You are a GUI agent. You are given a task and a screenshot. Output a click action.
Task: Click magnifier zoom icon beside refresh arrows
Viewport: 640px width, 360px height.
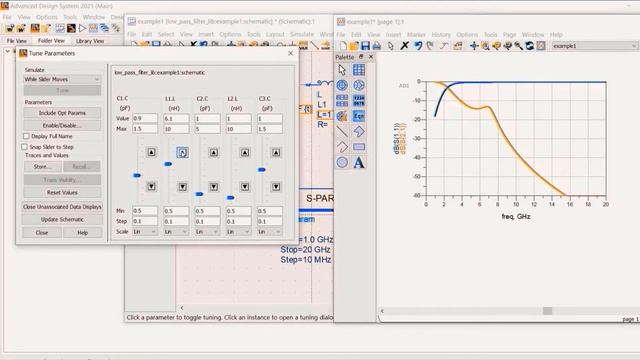coord(518,46)
